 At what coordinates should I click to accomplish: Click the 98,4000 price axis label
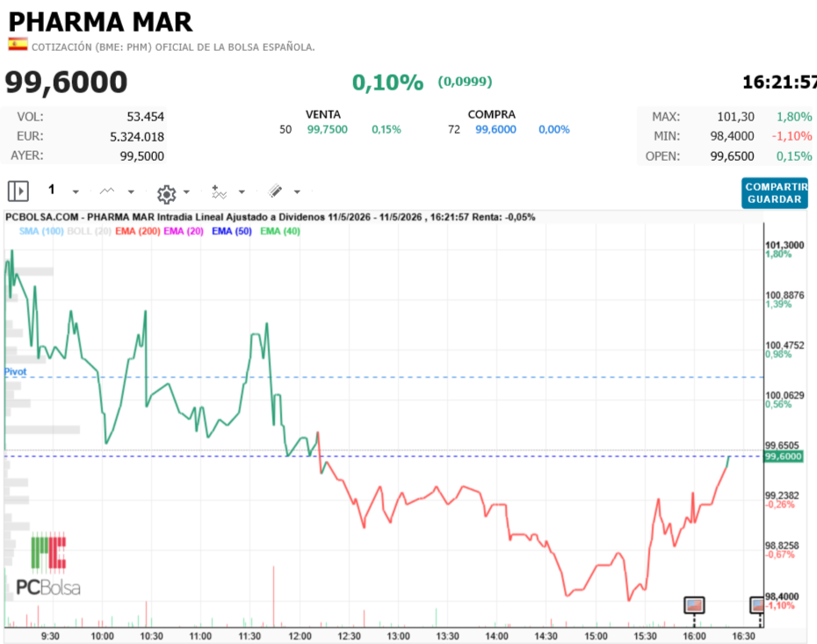pos(782,597)
